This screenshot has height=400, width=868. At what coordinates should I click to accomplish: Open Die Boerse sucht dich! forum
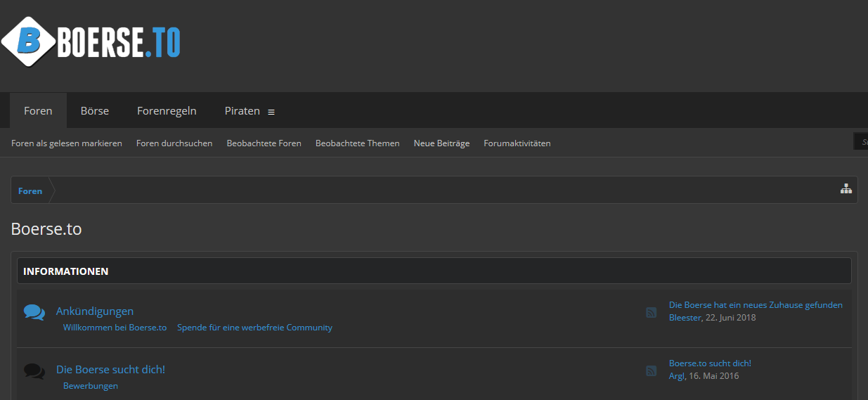110,369
